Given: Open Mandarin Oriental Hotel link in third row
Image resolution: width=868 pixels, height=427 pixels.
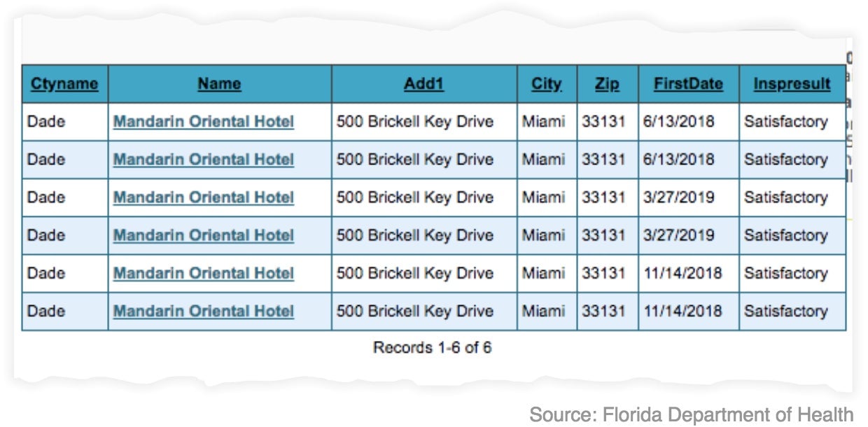Looking at the screenshot, I should point(204,197).
